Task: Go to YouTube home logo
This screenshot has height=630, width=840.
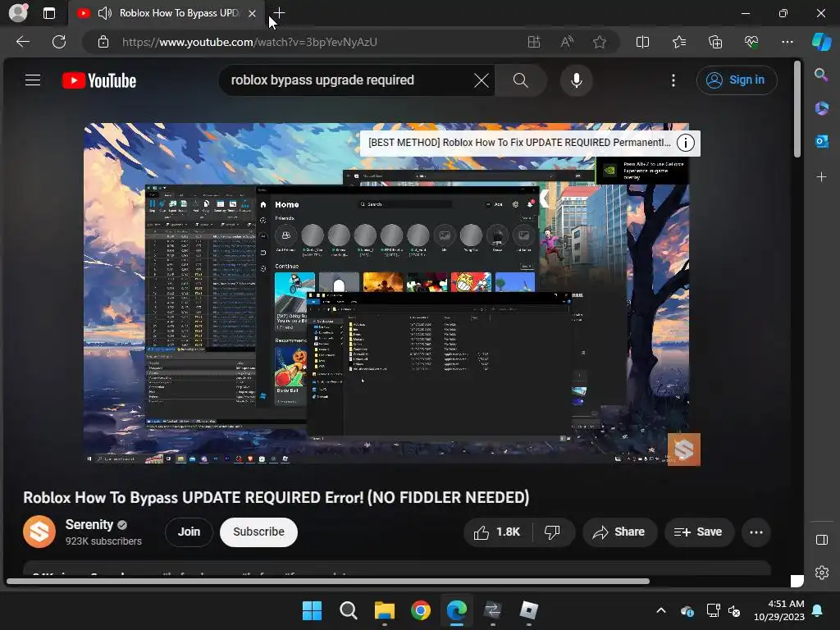Action: coord(99,80)
